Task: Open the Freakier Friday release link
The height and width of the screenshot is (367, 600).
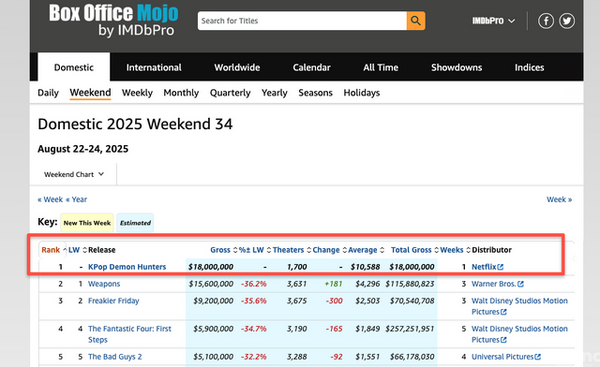Action: coord(114,301)
